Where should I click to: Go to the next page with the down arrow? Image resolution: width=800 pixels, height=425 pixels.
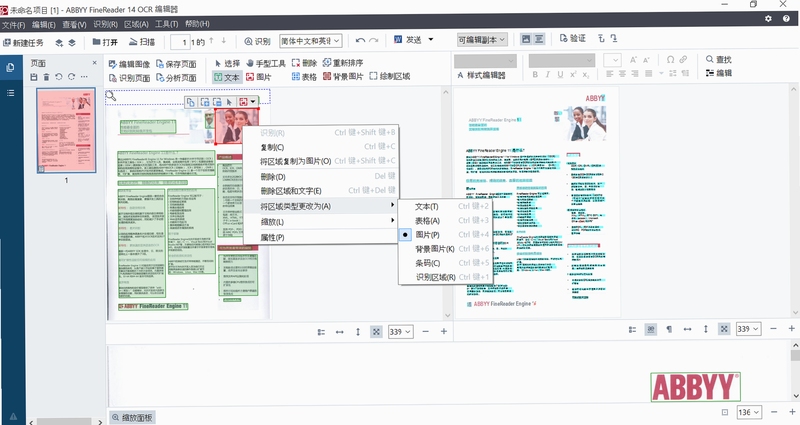tap(223, 41)
